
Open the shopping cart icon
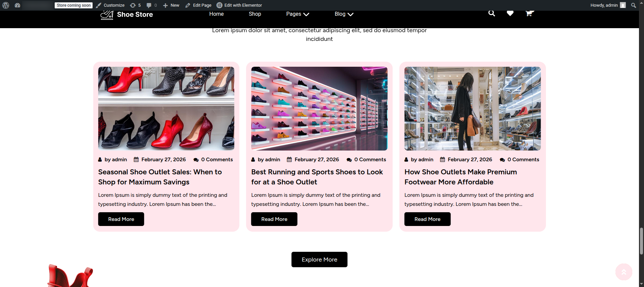tap(529, 13)
